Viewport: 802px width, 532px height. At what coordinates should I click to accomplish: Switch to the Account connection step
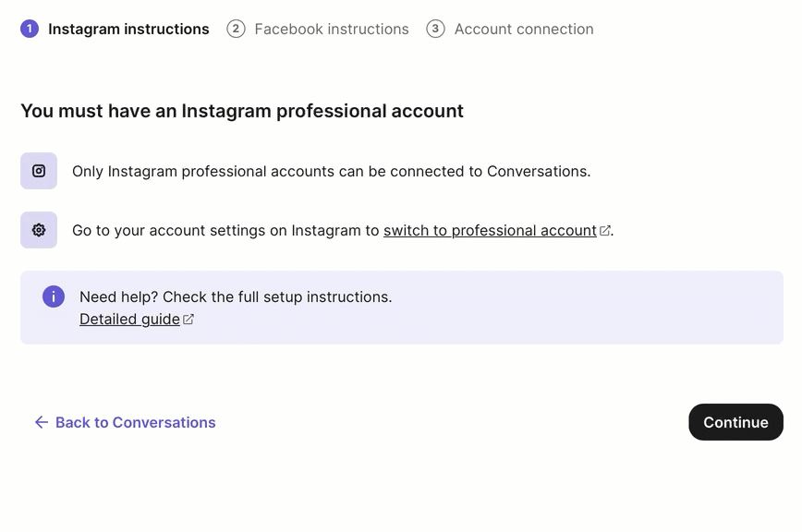[523, 29]
